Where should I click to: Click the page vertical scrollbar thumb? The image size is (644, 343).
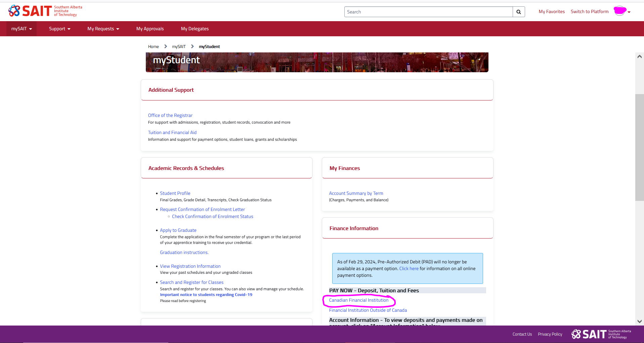pos(640,147)
